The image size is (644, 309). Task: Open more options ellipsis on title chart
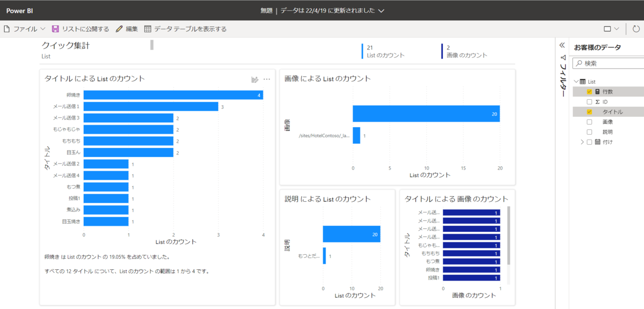tap(267, 79)
